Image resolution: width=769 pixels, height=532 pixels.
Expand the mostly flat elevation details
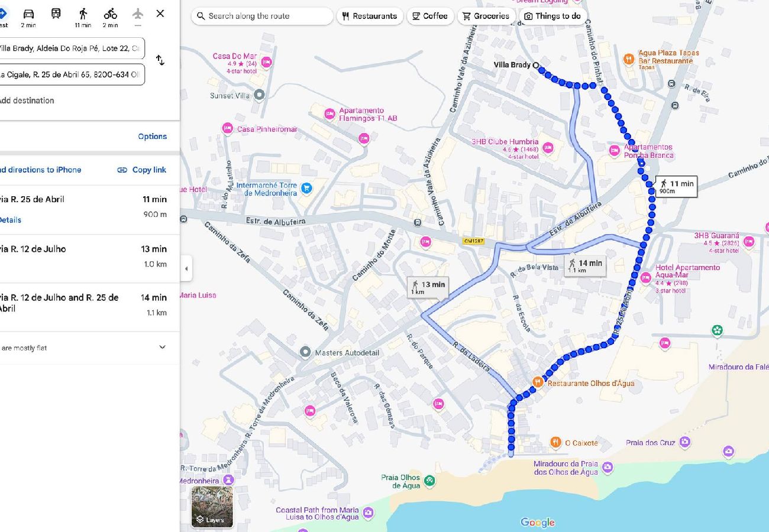162,348
